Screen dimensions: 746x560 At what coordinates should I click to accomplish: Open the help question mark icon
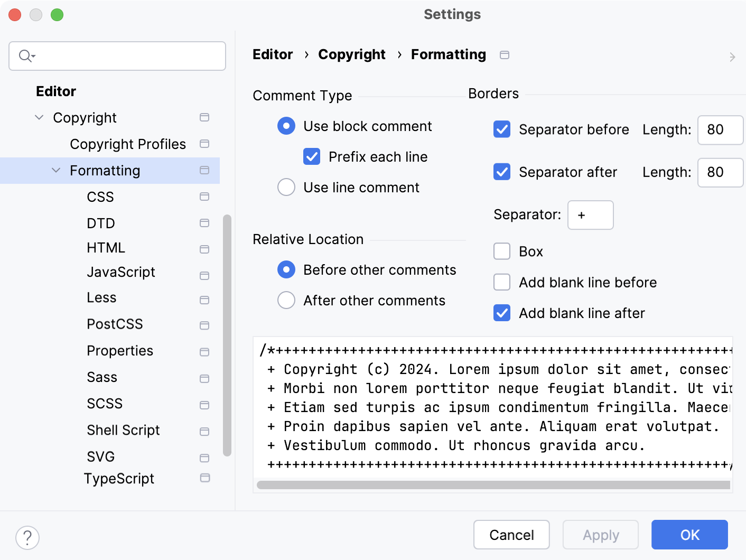point(27,538)
